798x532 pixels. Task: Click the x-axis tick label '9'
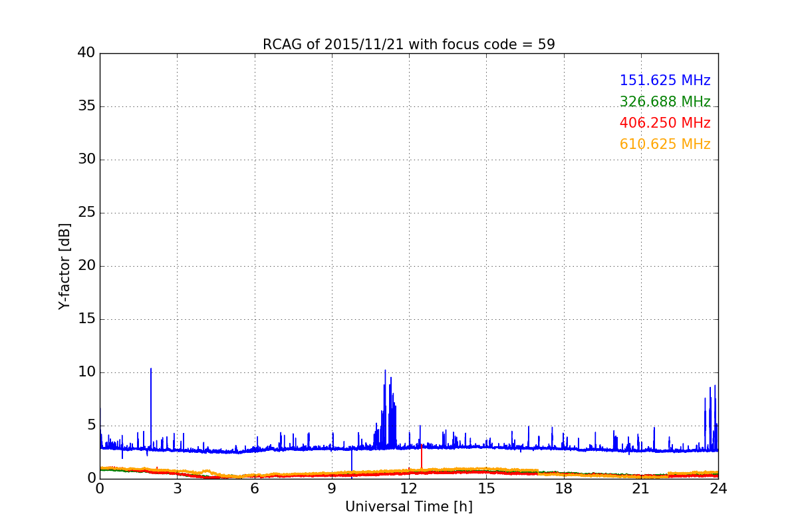[x=332, y=488]
